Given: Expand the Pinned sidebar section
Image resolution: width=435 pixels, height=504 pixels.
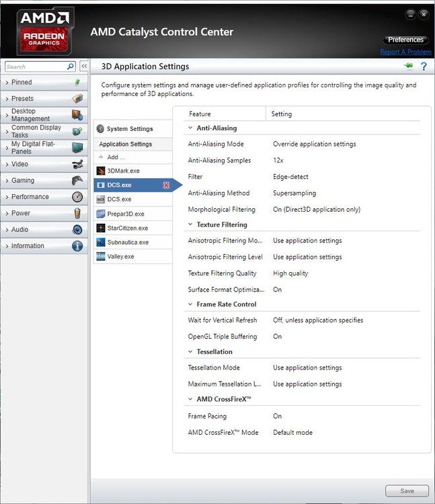Looking at the screenshot, I should [x=44, y=82].
